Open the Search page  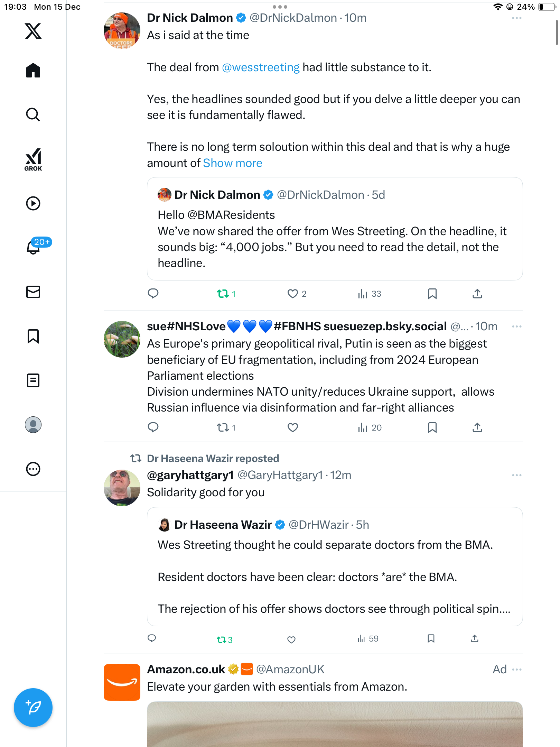tap(33, 114)
